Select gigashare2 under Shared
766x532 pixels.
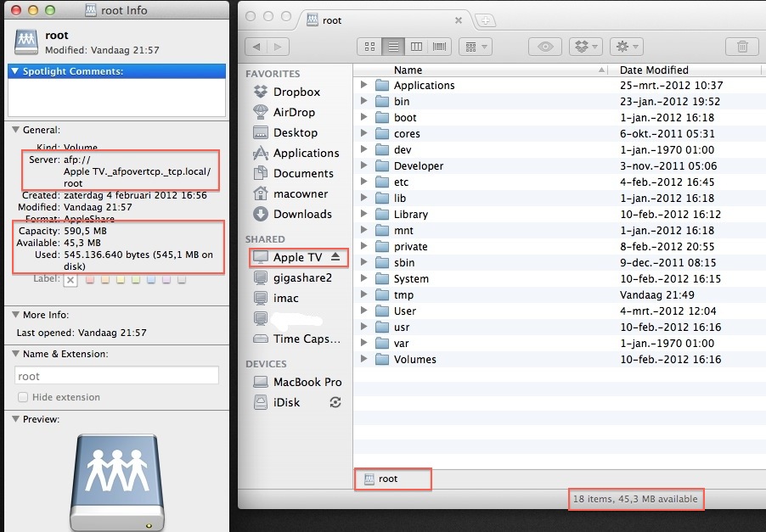pos(293,277)
